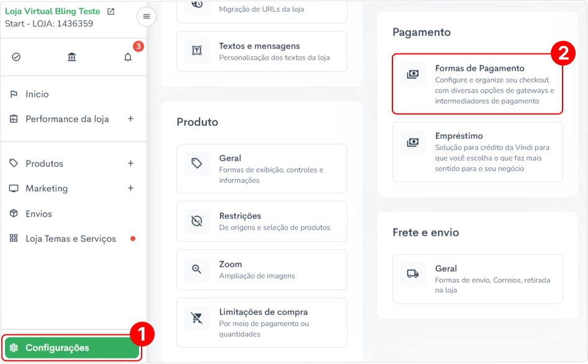
Task: Click 'Formas de envio, Correios, retirada na loja' text
Action: click(492, 285)
